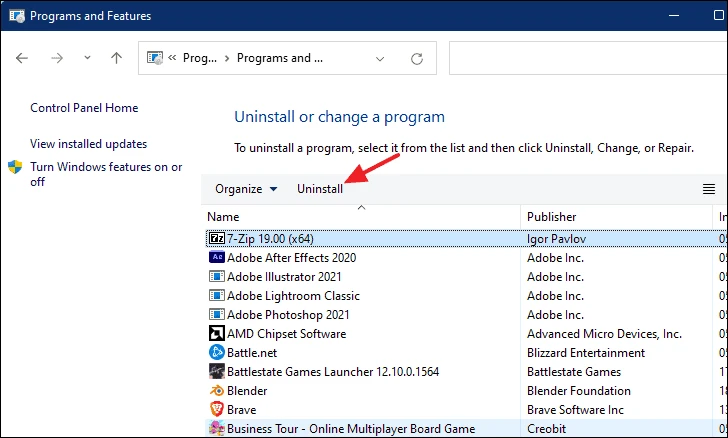Select the Blender program icon
Screen dimensions: 728x438
click(216, 391)
